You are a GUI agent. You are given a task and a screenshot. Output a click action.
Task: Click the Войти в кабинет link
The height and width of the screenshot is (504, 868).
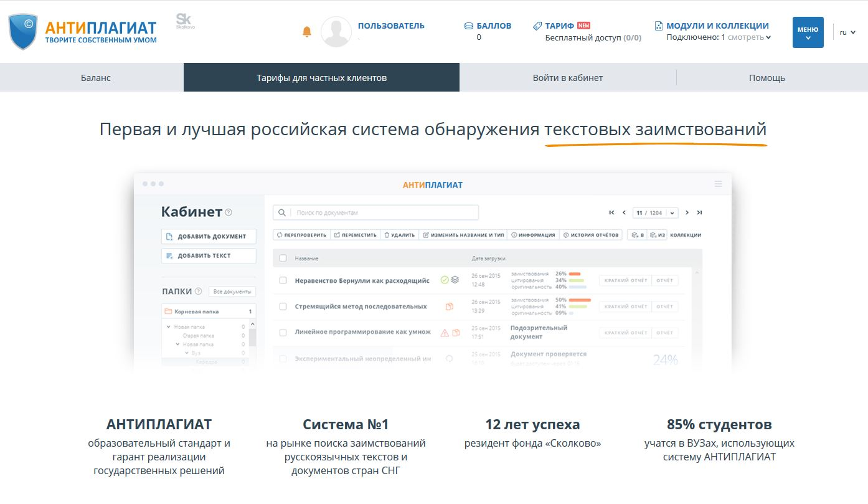567,78
